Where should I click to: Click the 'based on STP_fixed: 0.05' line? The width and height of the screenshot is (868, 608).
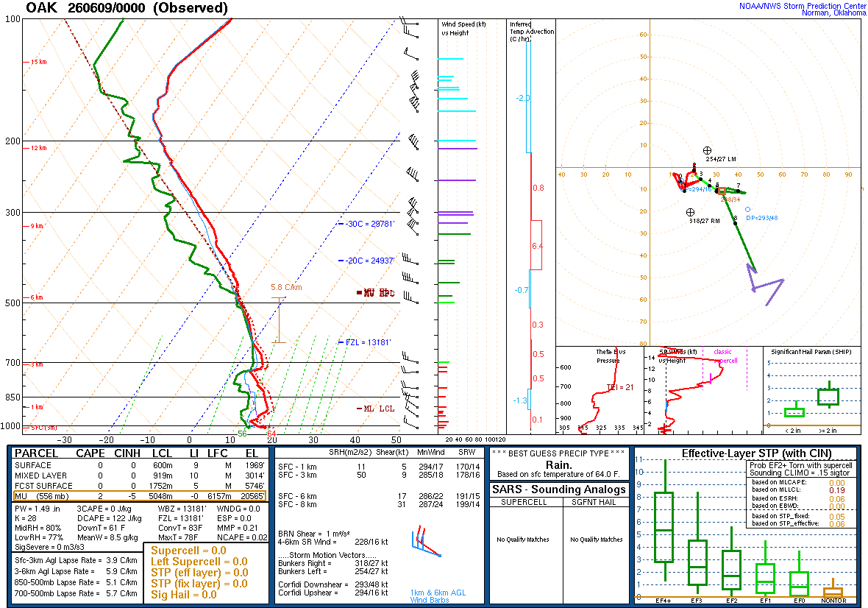(798, 516)
